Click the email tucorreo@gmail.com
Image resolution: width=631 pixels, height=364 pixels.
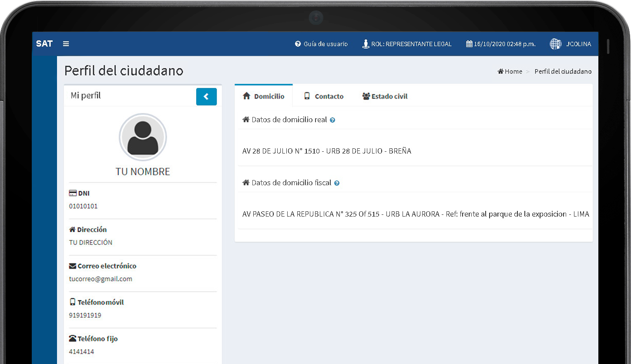[x=101, y=279]
